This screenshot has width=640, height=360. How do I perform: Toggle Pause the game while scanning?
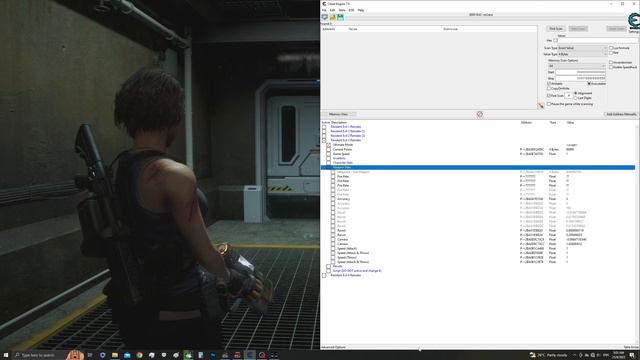click(x=549, y=104)
